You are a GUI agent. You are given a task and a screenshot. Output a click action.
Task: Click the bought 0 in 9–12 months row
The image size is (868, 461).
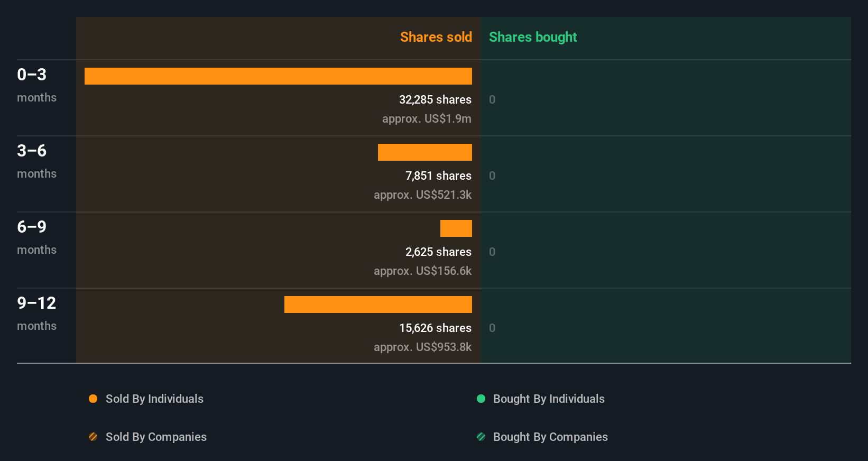[492, 328]
